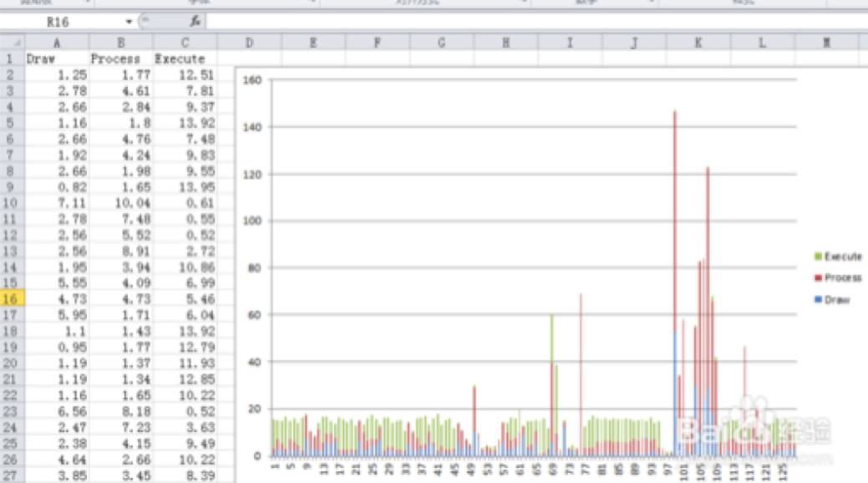Select column A header
The width and height of the screenshot is (868, 483).
[x=57, y=43]
